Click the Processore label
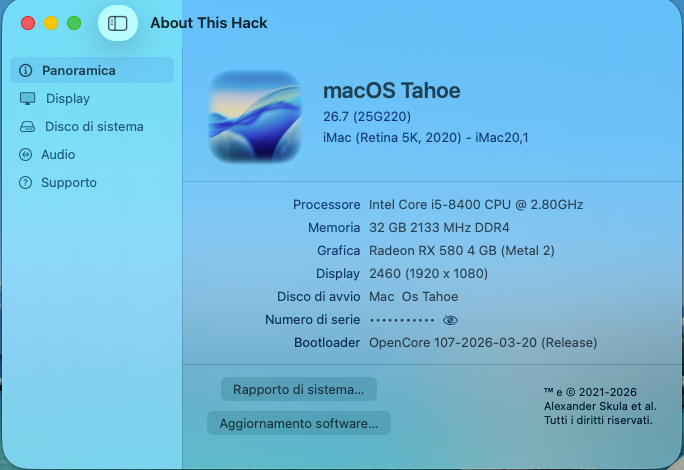The image size is (684, 470). point(326,205)
